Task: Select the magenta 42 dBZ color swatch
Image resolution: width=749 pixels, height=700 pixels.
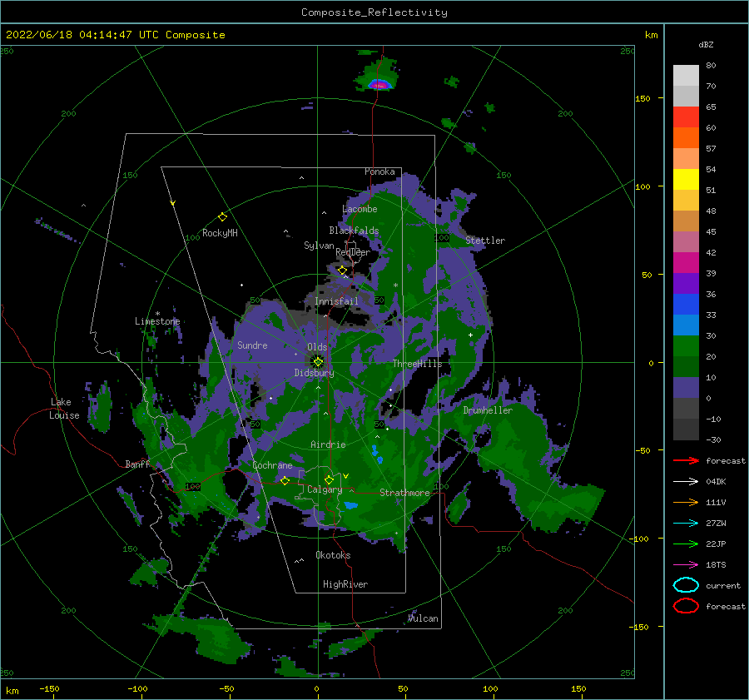Action: coord(686,262)
